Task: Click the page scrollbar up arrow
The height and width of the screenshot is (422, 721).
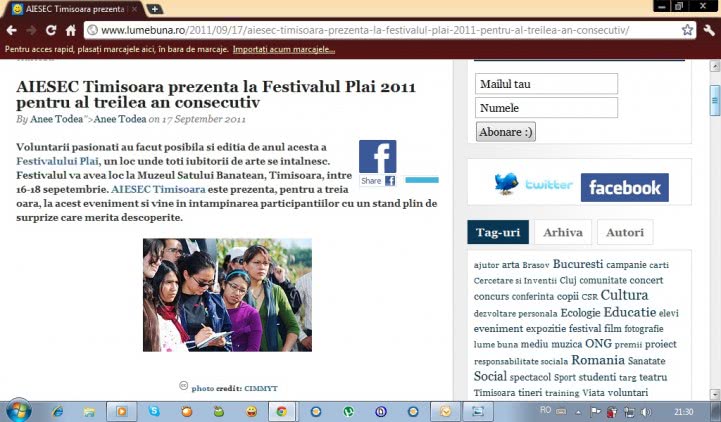Action: (x=715, y=66)
